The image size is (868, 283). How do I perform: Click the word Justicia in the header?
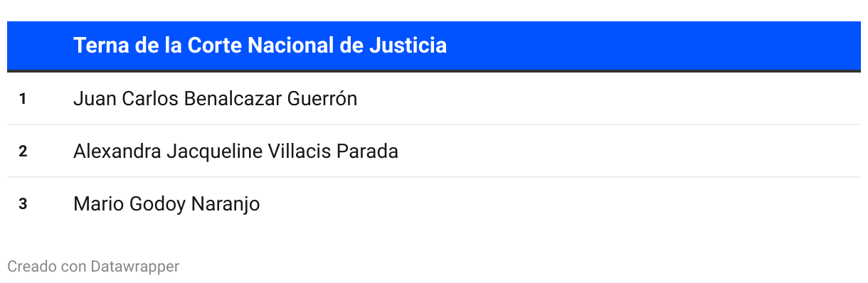coord(408,46)
